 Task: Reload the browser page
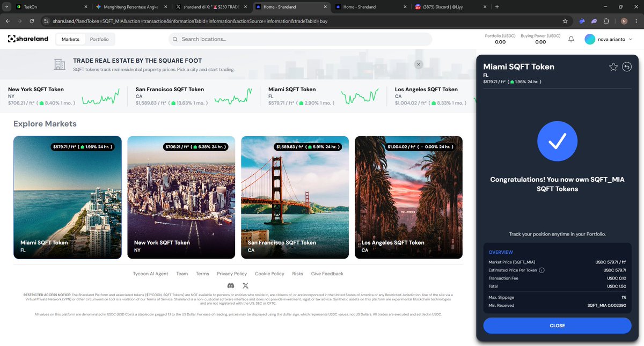pyautogui.click(x=32, y=21)
